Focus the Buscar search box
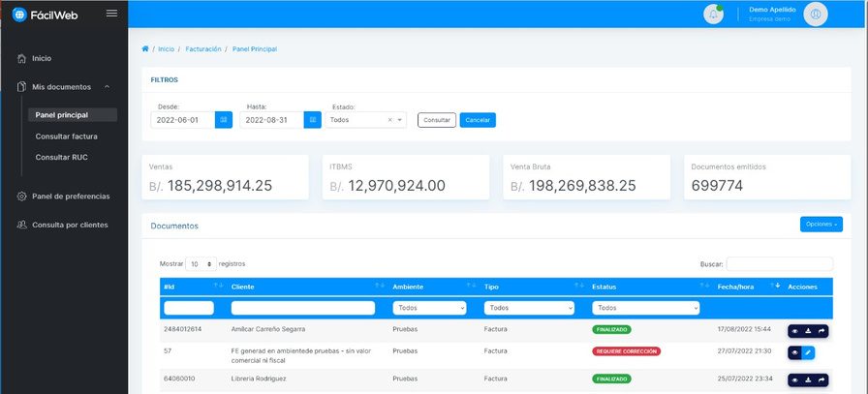 pos(780,264)
